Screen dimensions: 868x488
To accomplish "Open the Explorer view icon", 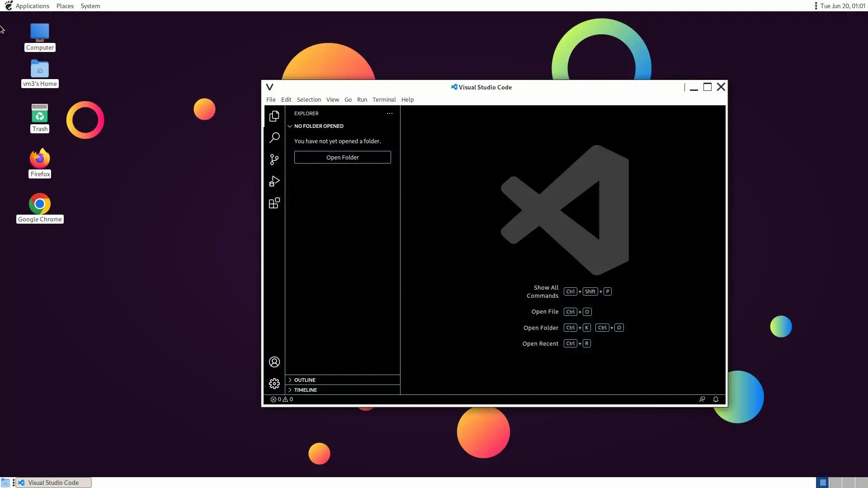I will 274,116.
